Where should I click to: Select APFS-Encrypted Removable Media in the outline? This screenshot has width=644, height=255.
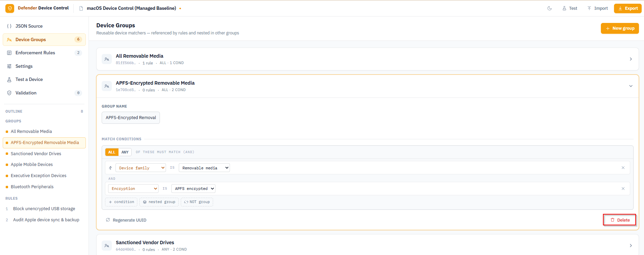[44, 143]
